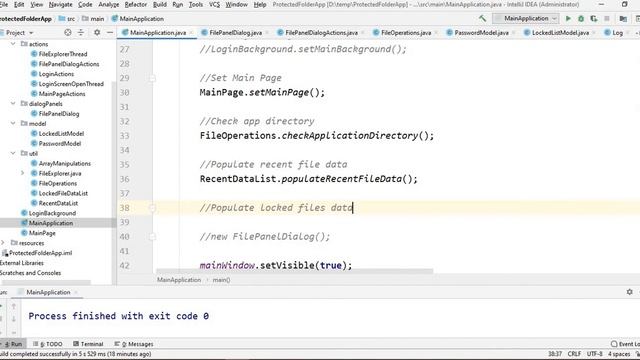
Task: Click the UTF-8 encoding in status bar
Action: pos(594,354)
